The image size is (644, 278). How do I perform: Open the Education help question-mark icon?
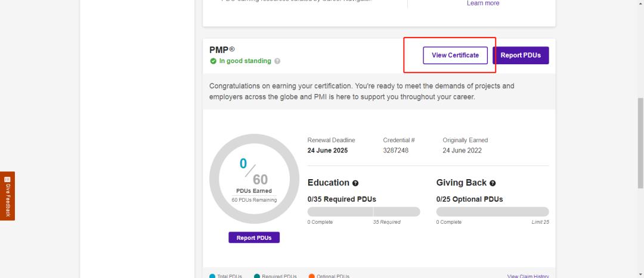[x=355, y=183]
